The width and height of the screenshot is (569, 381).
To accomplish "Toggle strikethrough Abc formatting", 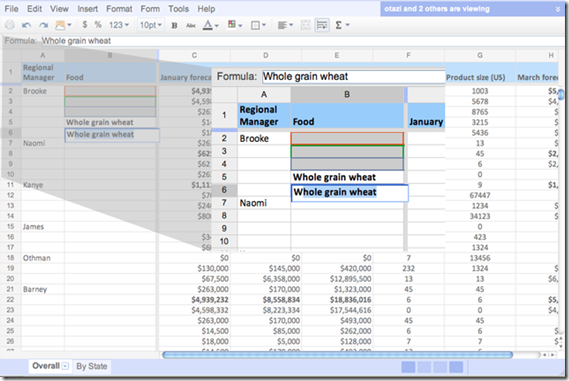I will pos(191,25).
